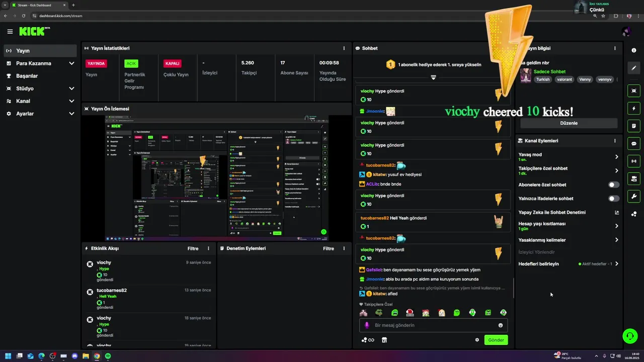644x362 pixels.
Task: Click the chat bubble icon in right sidebar
Action: coord(633,143)
